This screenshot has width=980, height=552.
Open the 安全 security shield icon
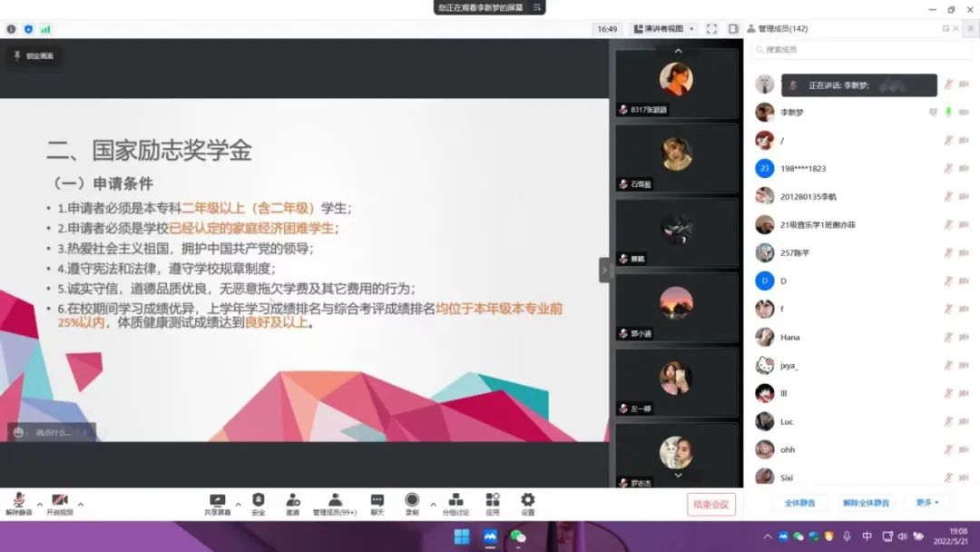coord(259,500)
